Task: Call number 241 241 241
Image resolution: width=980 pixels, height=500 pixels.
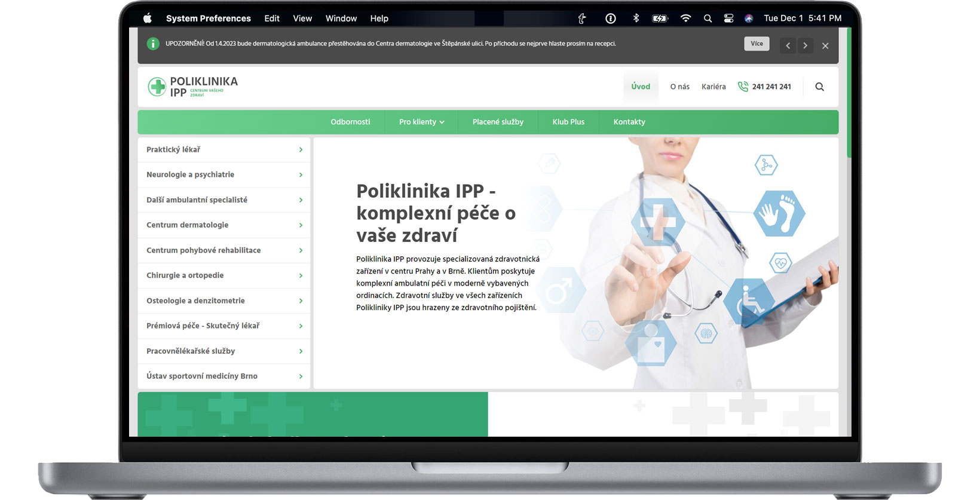Action: click(771, 87)
